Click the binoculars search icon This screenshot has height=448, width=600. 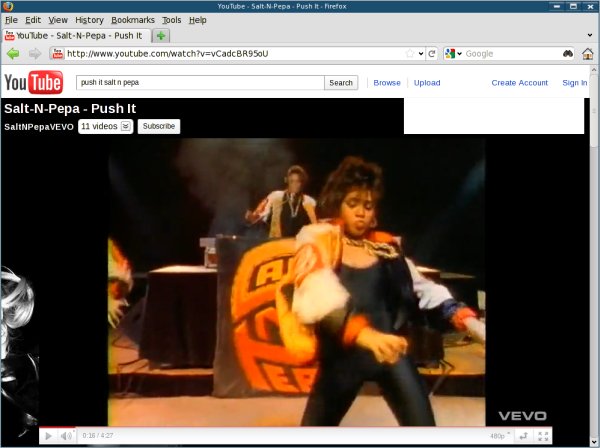click(568, 54)
